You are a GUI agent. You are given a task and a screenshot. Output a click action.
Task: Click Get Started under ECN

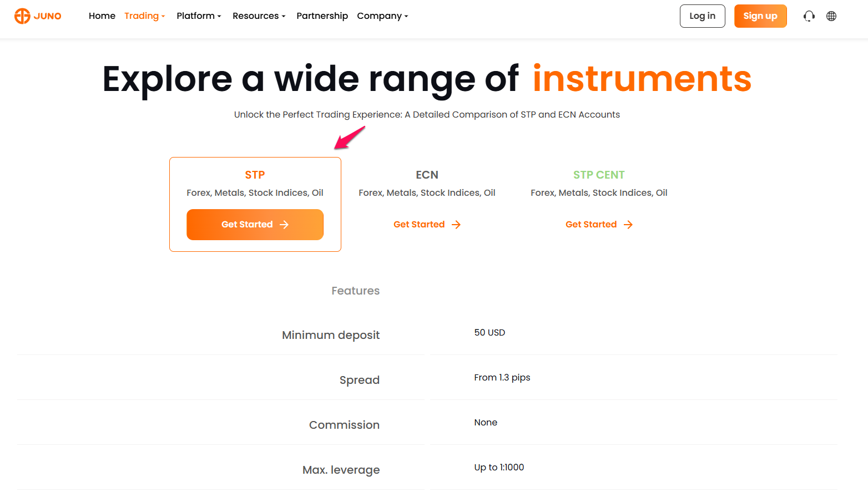[x=427, y=225]
